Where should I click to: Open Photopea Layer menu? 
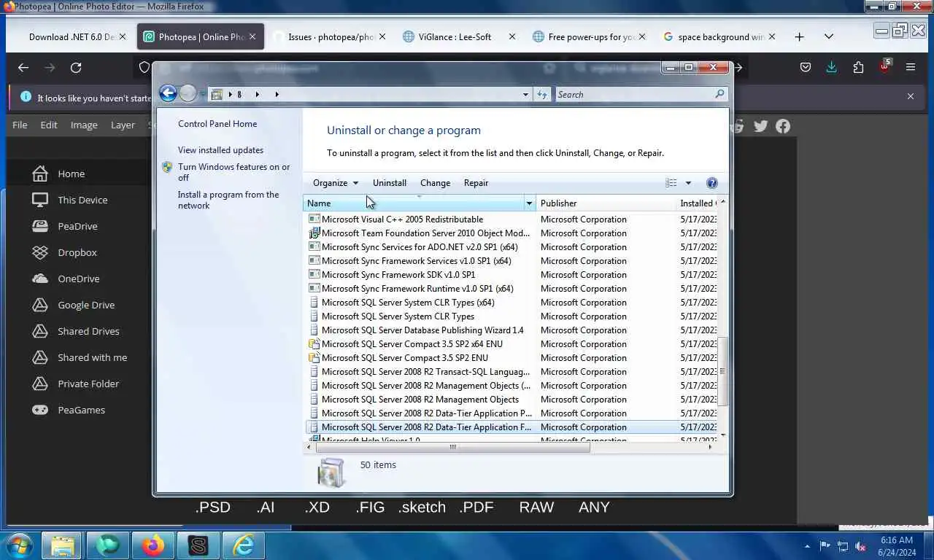point(123,125)
